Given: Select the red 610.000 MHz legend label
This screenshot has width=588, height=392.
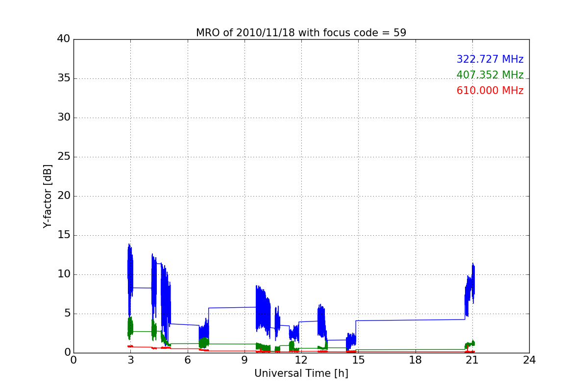Looking at the screenshot, I should tap(490, 91).
